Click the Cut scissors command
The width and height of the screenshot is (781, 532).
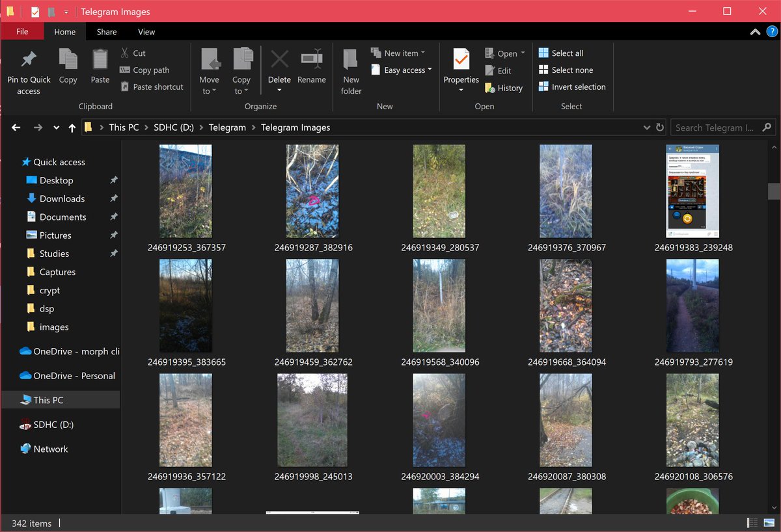coord(133,53)
